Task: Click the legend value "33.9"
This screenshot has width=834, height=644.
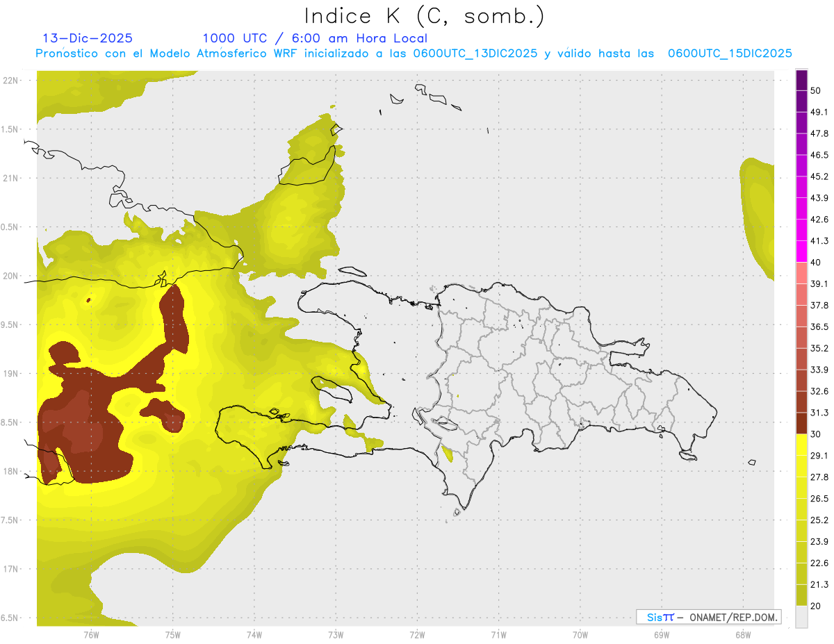Action: (x=819, y=370)
